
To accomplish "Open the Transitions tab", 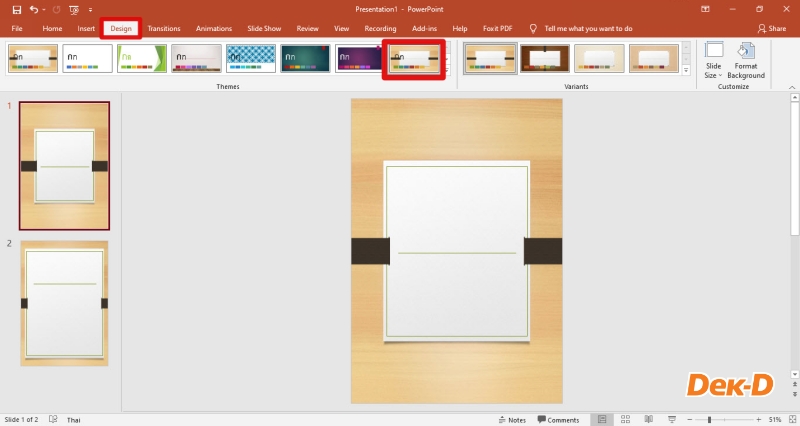I will [164, 29].
